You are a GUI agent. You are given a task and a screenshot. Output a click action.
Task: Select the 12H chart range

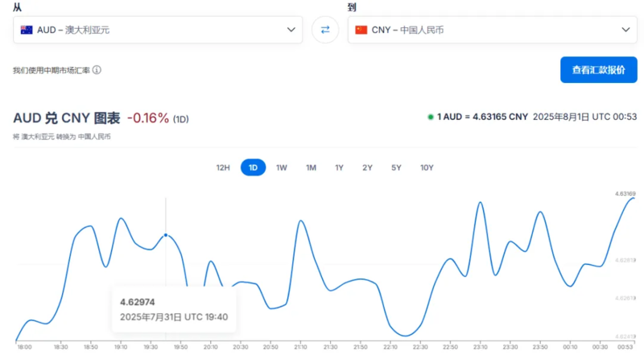pyautogui.click(x=223, y=167)
